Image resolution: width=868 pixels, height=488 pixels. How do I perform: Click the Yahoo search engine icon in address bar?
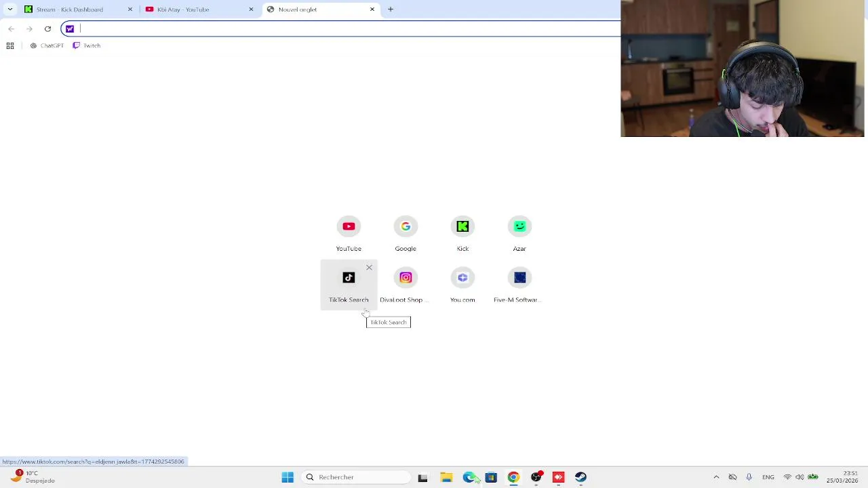(70, 28)
